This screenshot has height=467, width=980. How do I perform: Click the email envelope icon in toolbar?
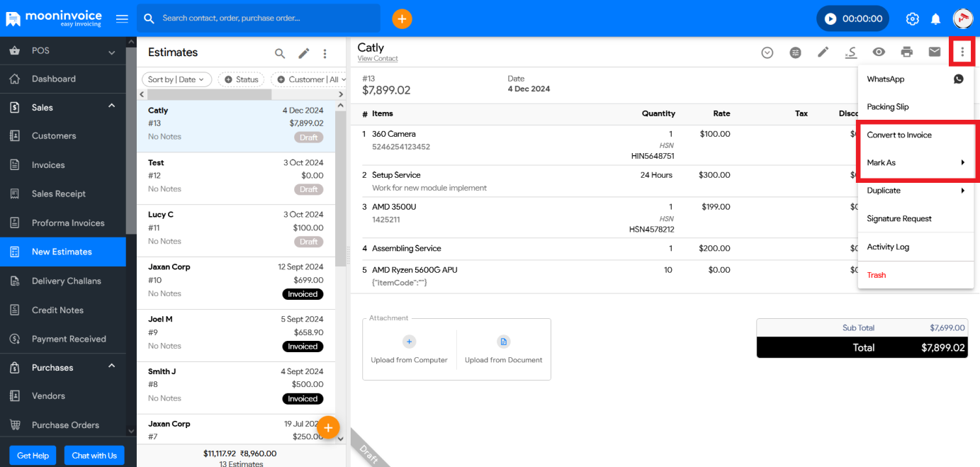935,52
